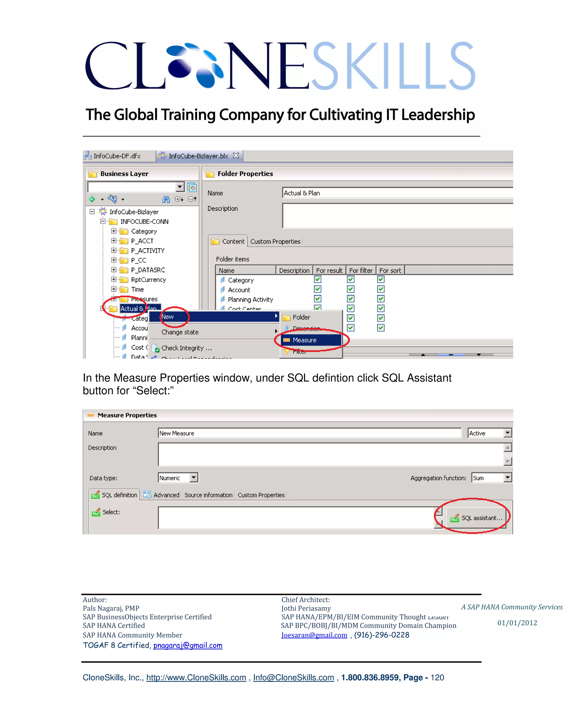Open dropdown arrow beside green plus icon
Screen dimensions: 563x728
(x=102, y=200)
